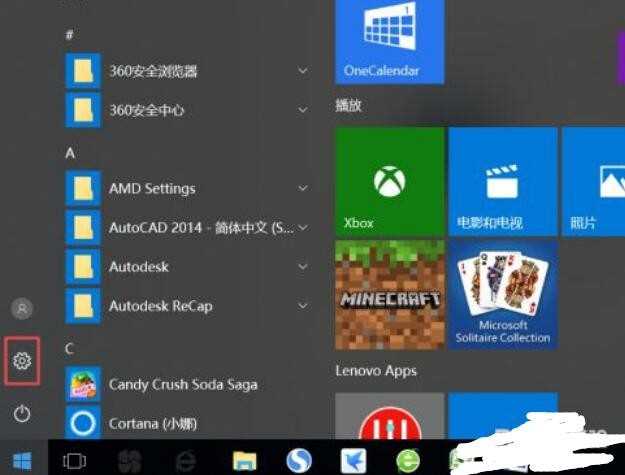Open the Power options icon

pyautogui.click(x=22, y=413)
